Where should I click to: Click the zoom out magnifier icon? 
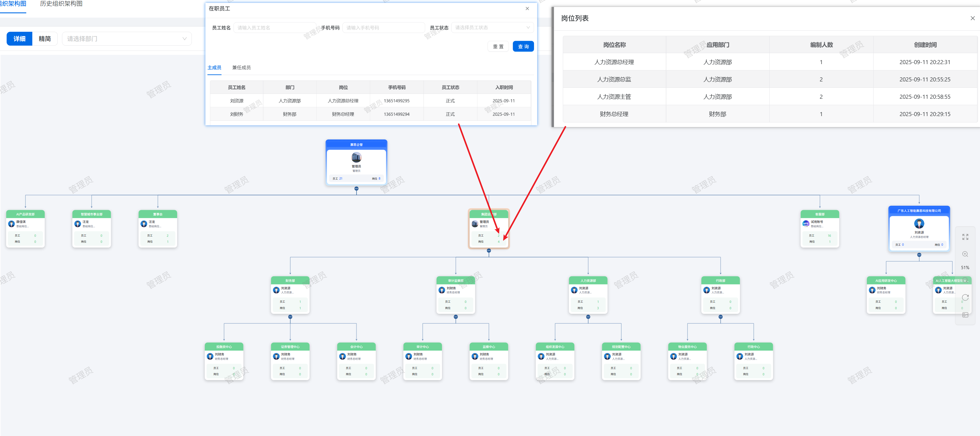pos(965,280)
